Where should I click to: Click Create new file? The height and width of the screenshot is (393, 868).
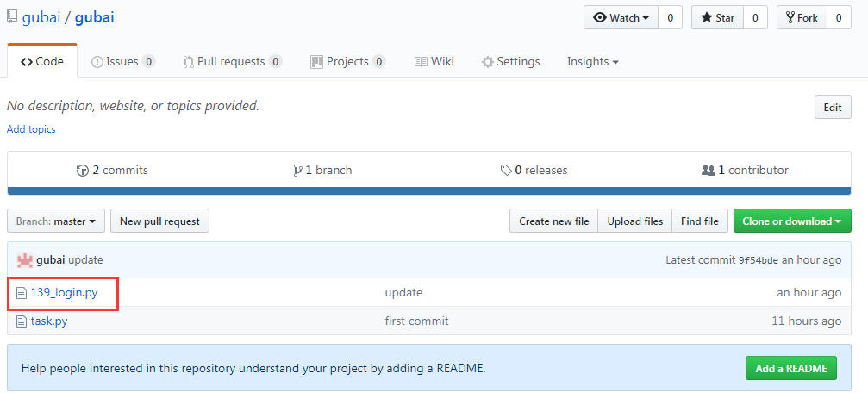553,221
